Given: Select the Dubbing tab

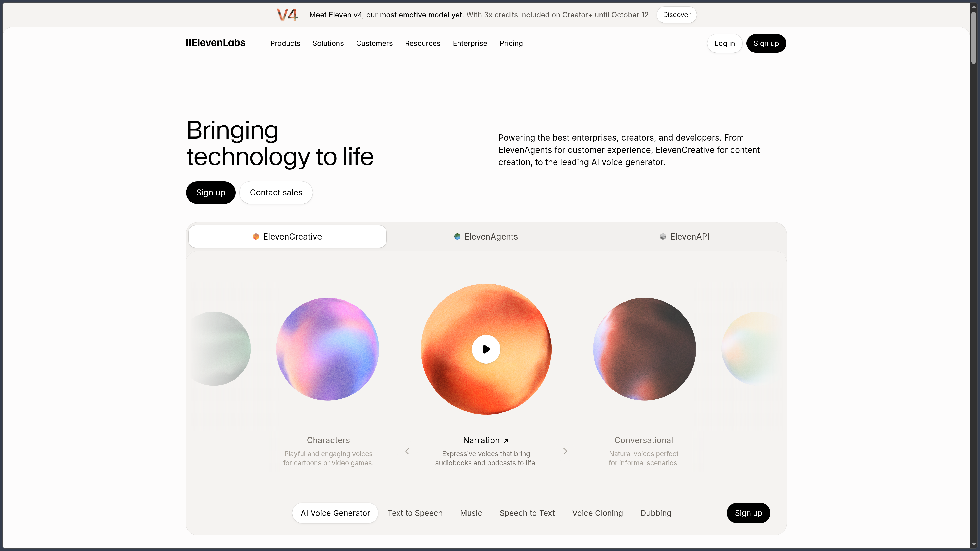Looking at the screenshot, I should 655,513.
